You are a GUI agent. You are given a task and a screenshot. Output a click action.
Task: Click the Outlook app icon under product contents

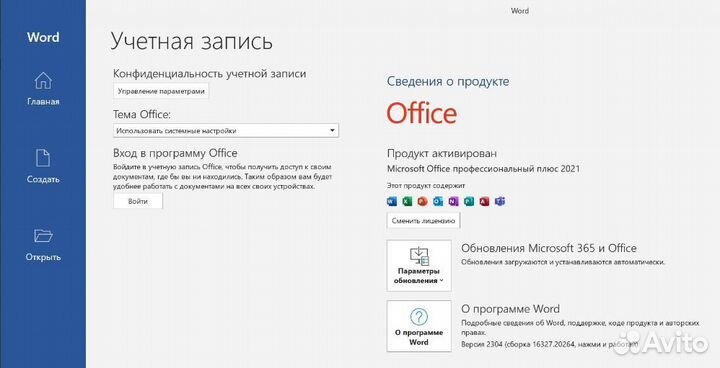click(438, 201)
